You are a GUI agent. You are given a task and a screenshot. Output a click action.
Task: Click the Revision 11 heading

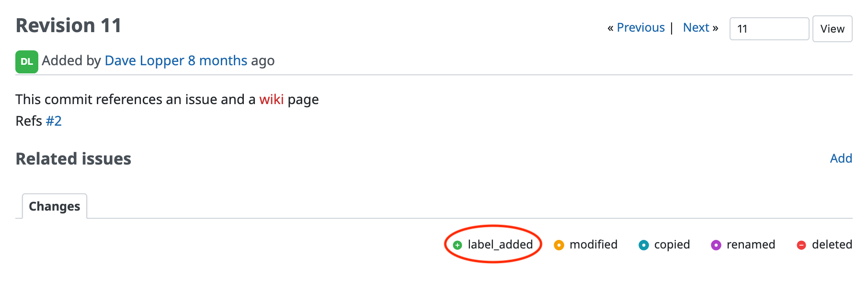[69, 25]
